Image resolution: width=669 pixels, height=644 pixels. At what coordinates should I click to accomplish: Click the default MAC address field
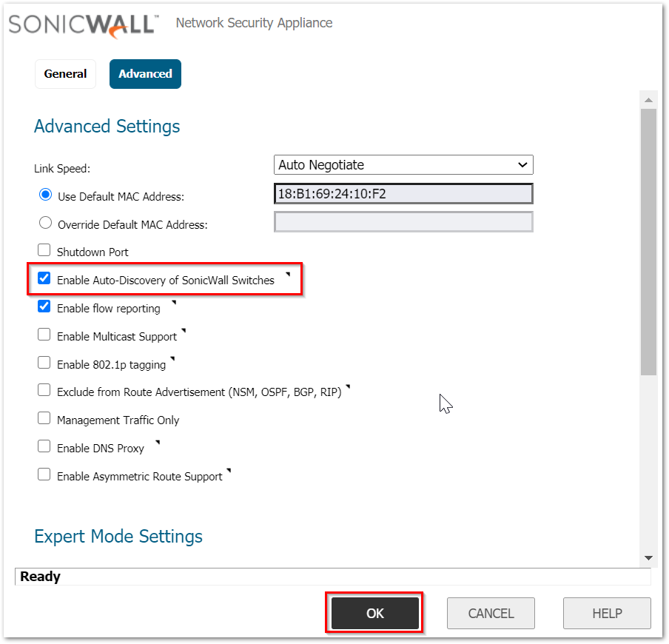tap(403, 194)
